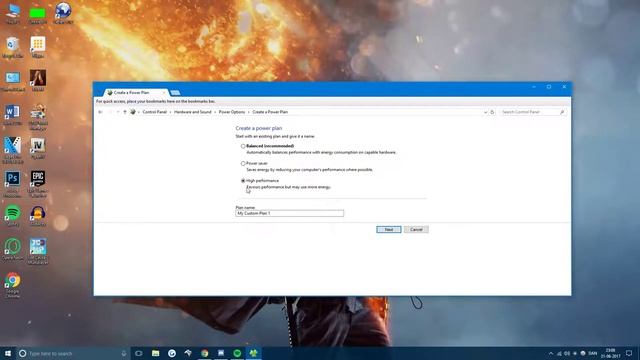
Task: Click the Next button
Action: [x=389, y=229]
